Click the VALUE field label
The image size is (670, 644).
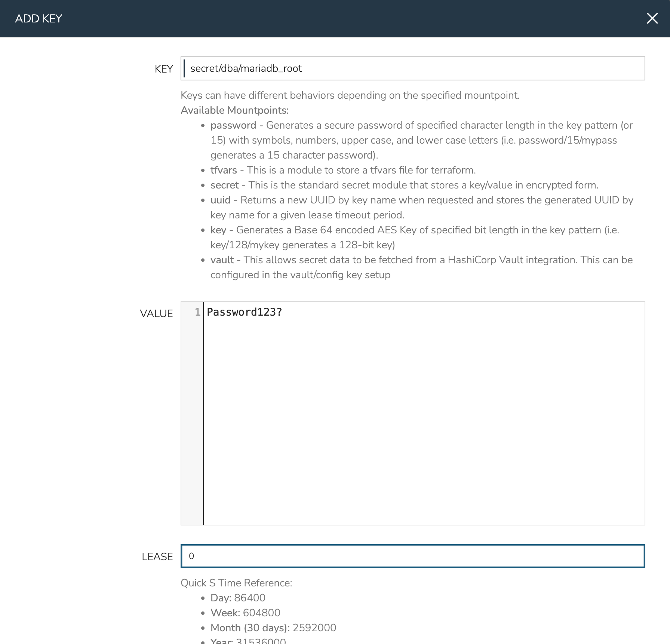pos(156,314)
